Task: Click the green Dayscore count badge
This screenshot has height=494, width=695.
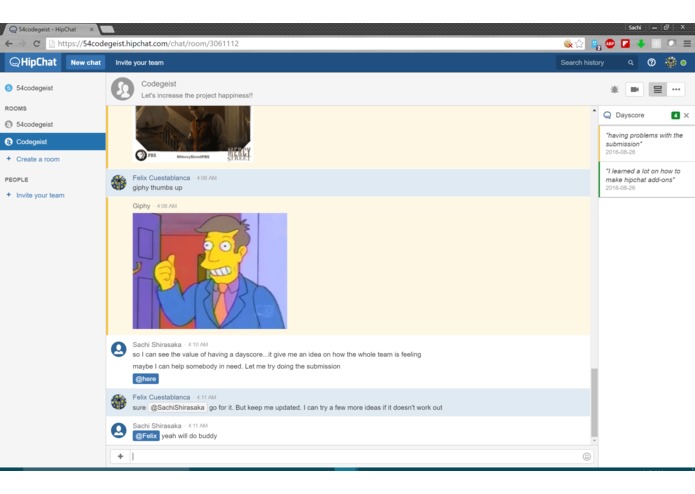Action: (x=675, y=115)
